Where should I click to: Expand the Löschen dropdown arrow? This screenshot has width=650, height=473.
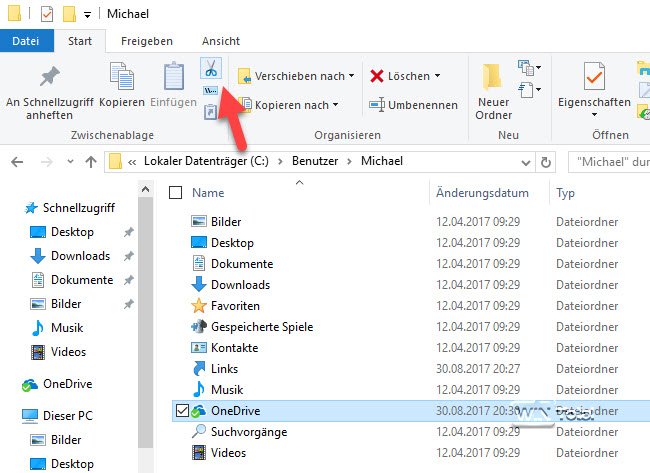click(x=437, y=76)
